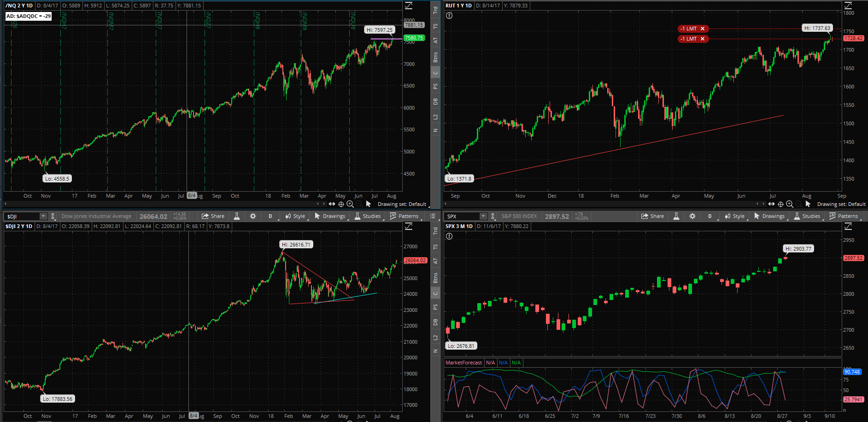Click zoom in magnifier under /NQ chart
The image size is (868, 422).
[x=350, y=204]
